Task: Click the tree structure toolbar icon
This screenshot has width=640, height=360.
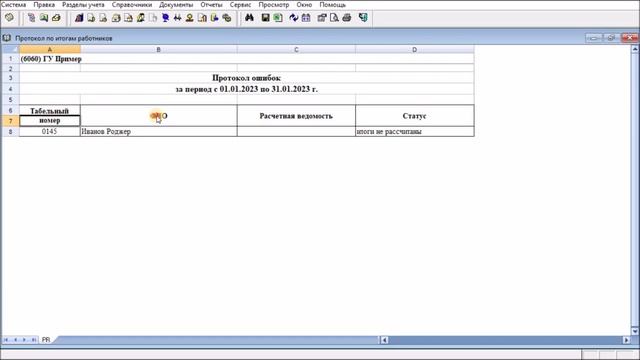Action: [x=31, y=18]
